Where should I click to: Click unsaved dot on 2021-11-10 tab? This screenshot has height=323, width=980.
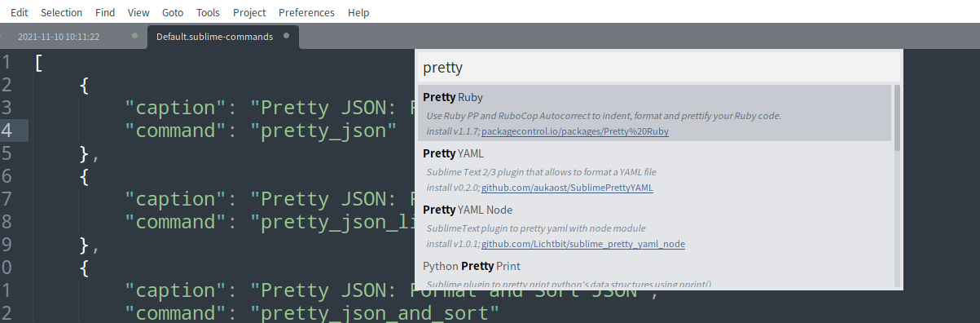pyautogui.click(x=134, y=36)
